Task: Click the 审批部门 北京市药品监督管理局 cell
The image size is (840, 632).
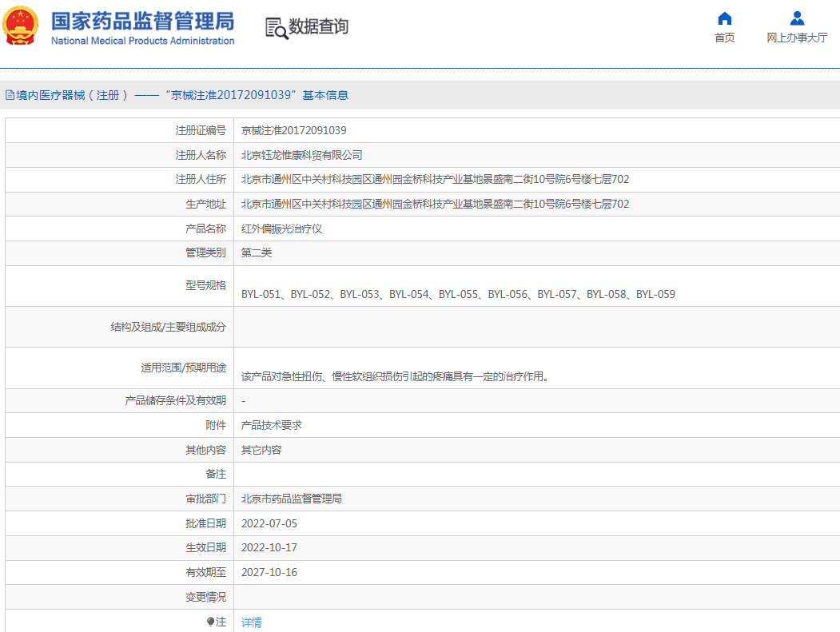Action: tap(290, 498)
